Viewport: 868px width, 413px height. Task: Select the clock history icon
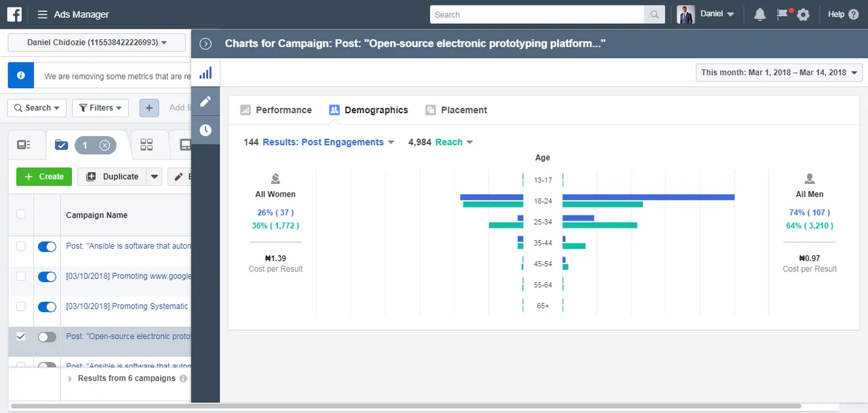coord(205,130)
